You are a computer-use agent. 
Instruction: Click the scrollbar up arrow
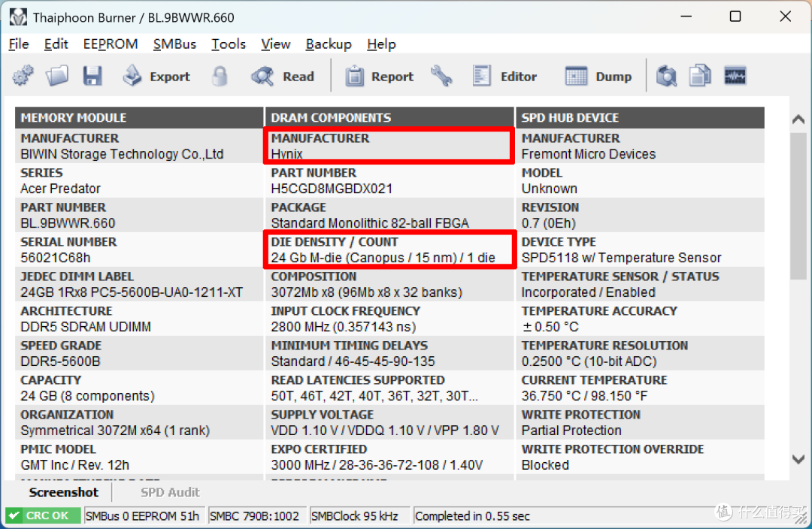pos(798,119)
